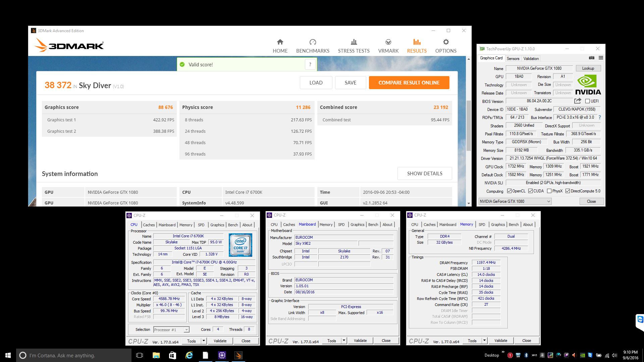The width and height of the screenshot is (644, 362).
Task: Click the TeamViewer side panel tab on screen edge
Action: tap(640, 322)
